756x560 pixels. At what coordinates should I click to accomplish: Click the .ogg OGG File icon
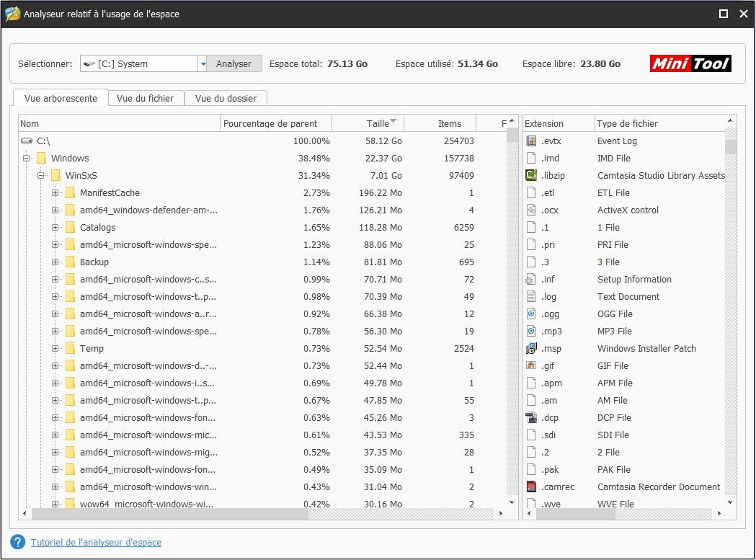coord(532,314)
